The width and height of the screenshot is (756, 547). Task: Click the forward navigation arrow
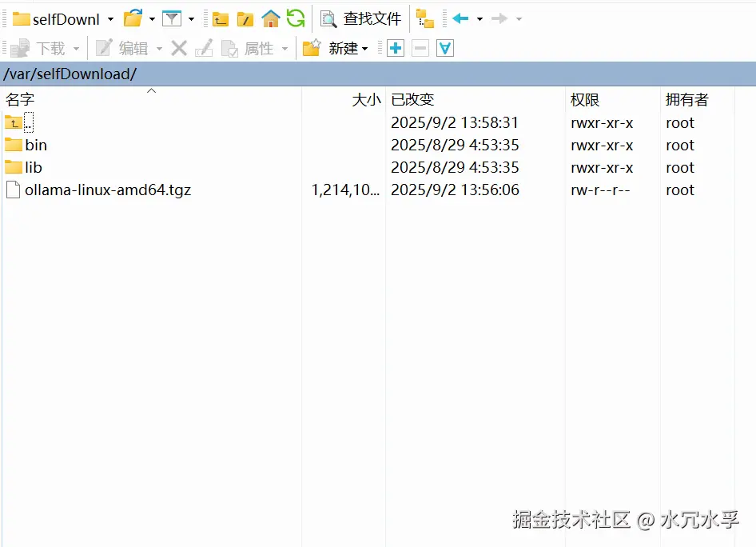499,19
